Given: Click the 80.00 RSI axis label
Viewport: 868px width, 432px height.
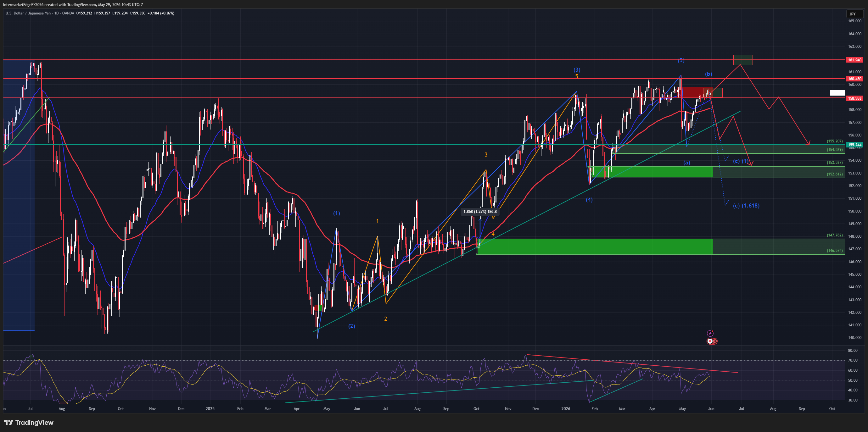Looking at the screenshot, I should coord(853,351).
